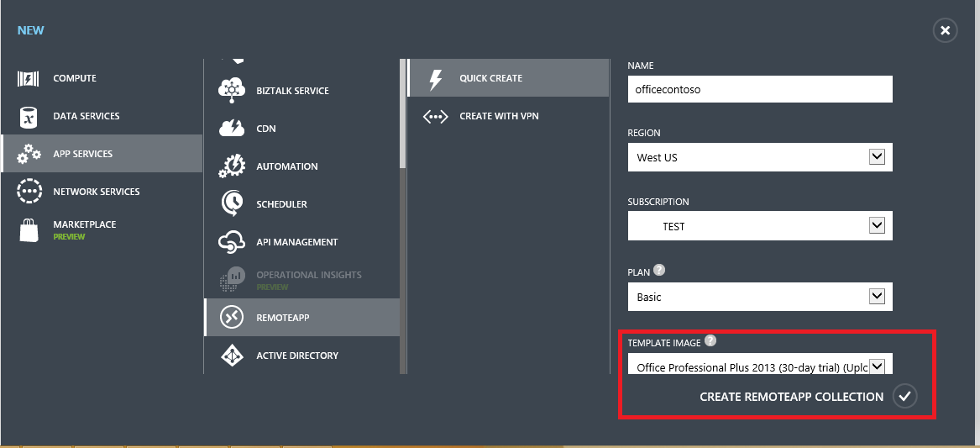Choose NETWORK SERVICES category
The height and width of the screenshot is (448, 980).
coord(102,192)
